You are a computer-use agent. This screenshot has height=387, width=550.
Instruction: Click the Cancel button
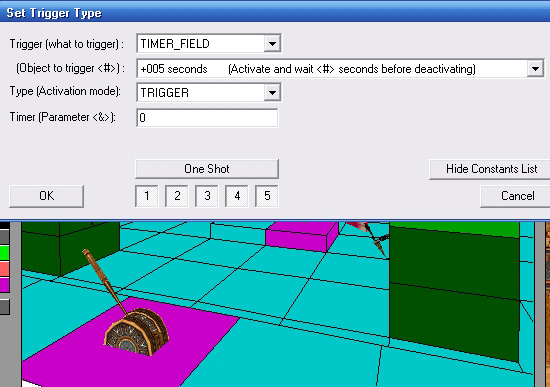[516, 196]
